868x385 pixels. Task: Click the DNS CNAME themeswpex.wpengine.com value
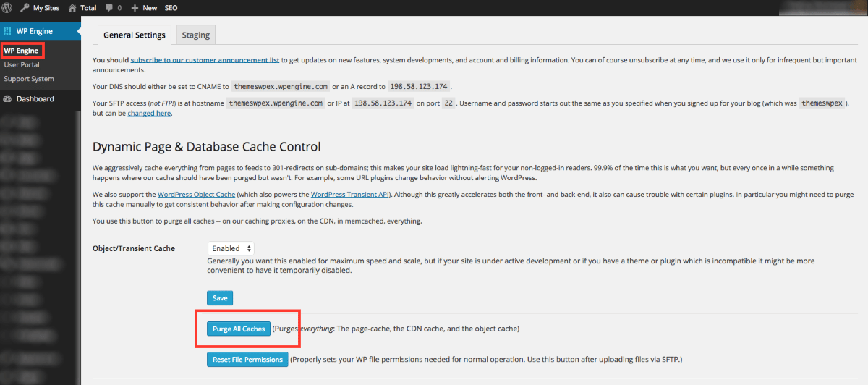(x=281, y=86)
